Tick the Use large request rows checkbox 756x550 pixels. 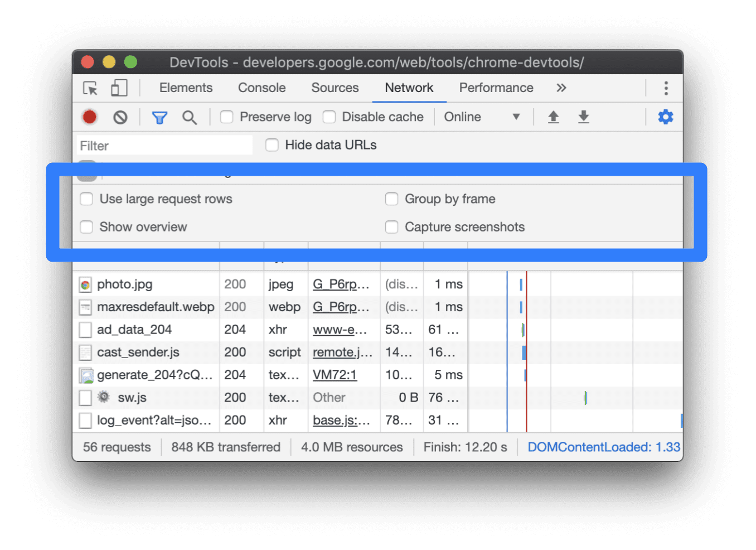click(x=86, y=199)
